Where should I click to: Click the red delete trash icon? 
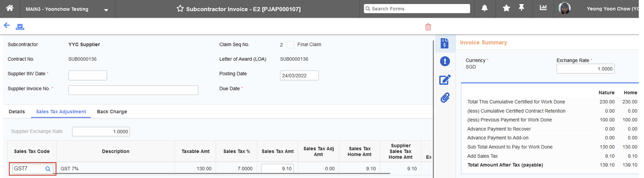point(428,27)
